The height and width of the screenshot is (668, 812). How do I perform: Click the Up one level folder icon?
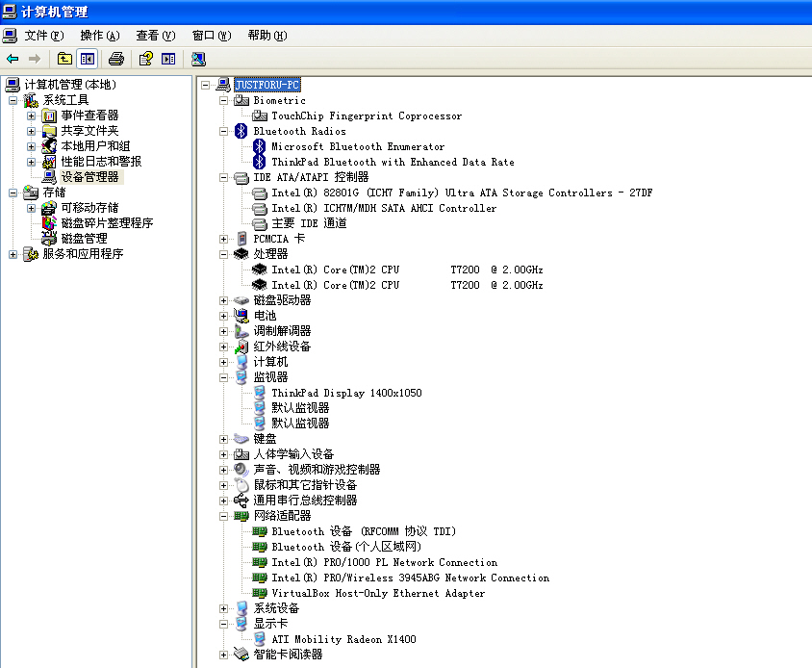pyautogui.click(x=64, y=59)
